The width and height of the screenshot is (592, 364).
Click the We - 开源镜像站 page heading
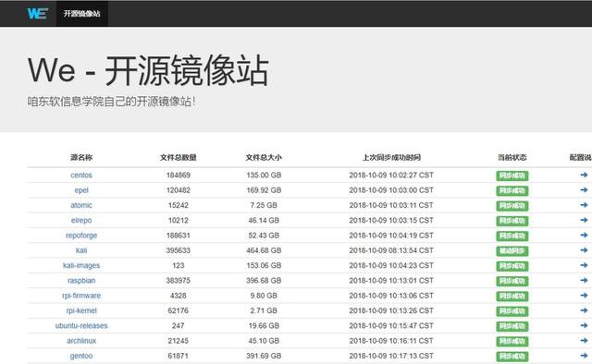click(x=148, y=70)
